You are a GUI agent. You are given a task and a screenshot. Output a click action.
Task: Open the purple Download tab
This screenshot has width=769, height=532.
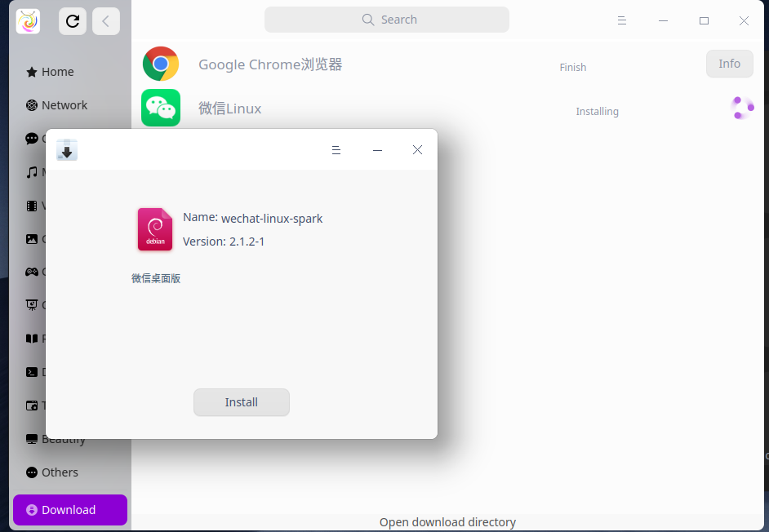[x=70, y=510]
